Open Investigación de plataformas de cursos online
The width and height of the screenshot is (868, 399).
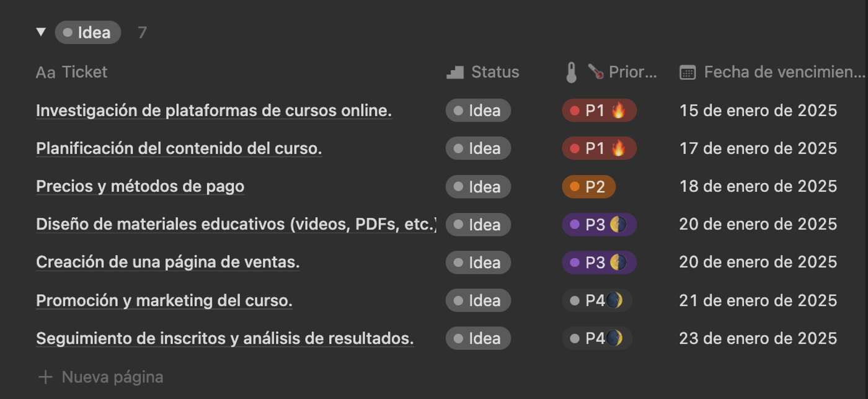coord(213,110)
